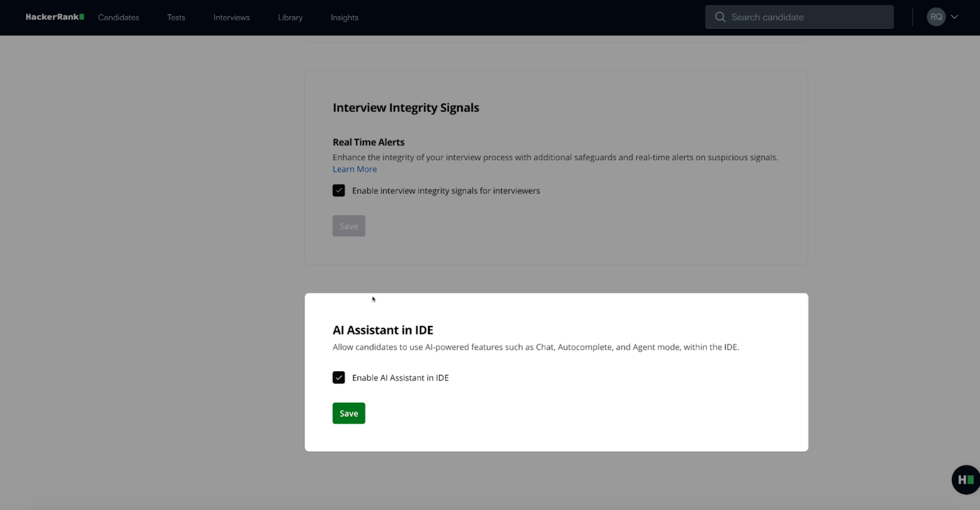Click the Interview Integrity Signals heading

(x=406, y=108)
